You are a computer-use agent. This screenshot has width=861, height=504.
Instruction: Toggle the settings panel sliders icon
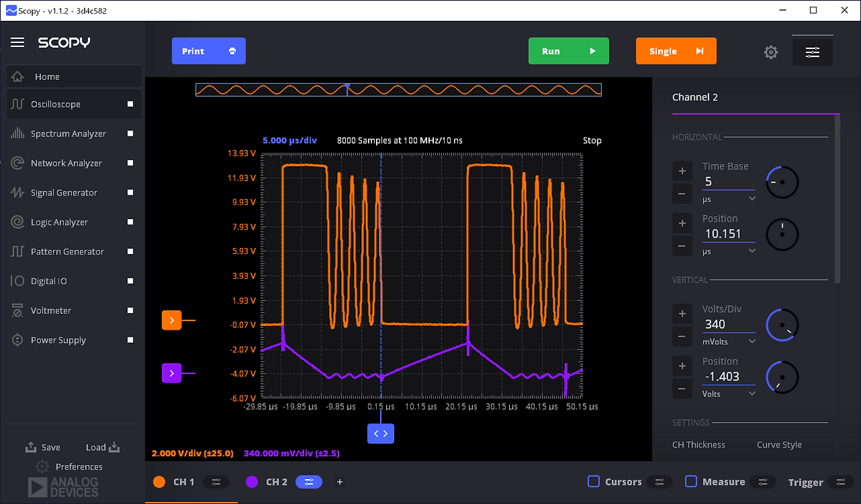tap(813, 52)
